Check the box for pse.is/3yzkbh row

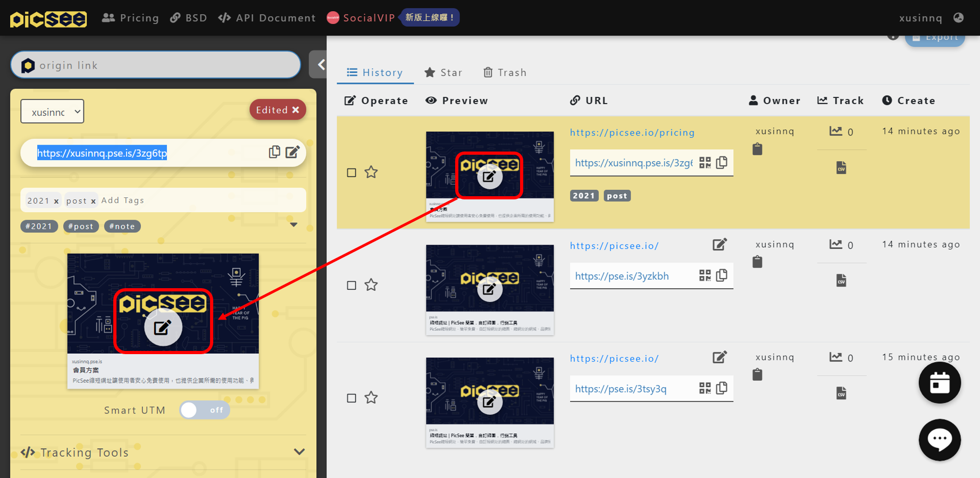point(351,285)
